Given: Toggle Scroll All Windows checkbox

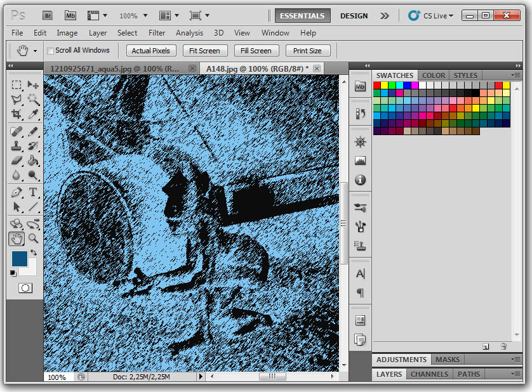Looking at the screenshot, I should point(50,51).
